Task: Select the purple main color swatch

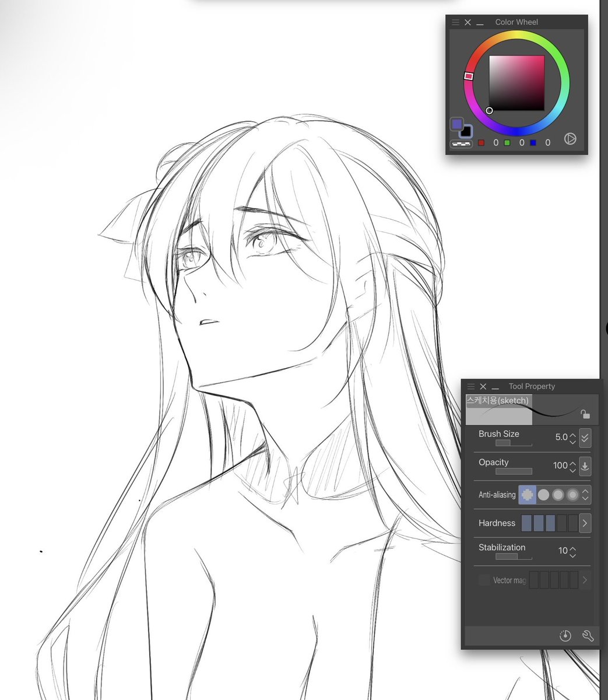Action: 457,124
